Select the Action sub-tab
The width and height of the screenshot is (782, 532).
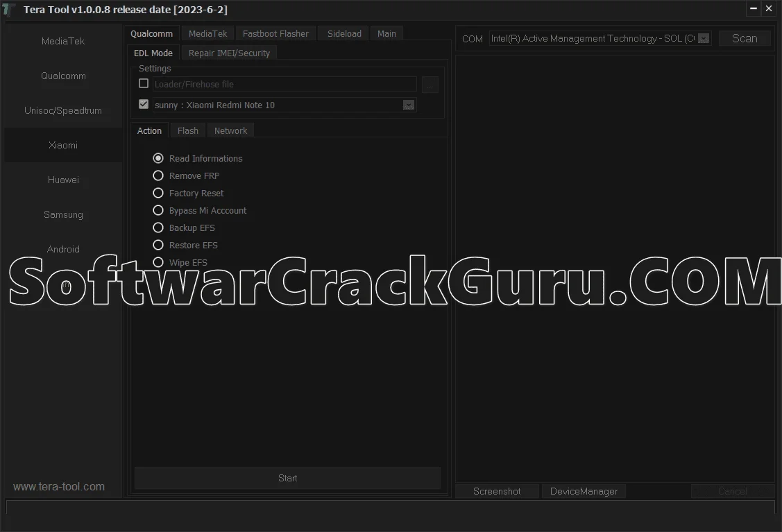[x=149, y=130]
